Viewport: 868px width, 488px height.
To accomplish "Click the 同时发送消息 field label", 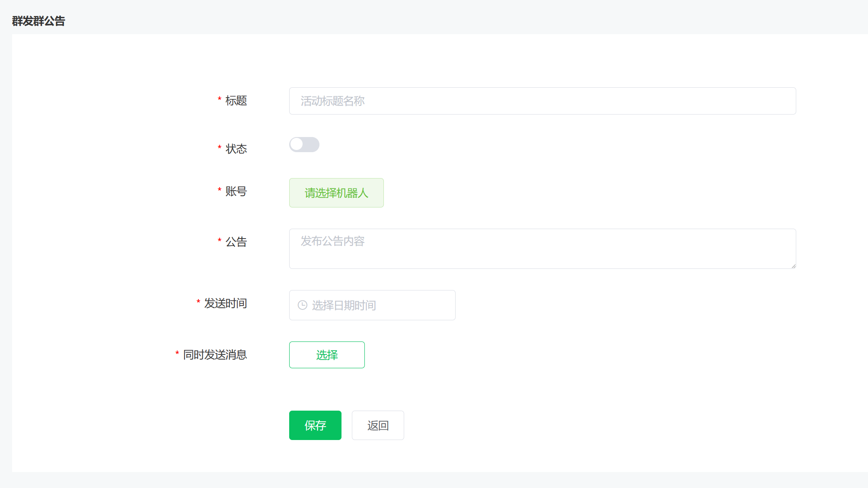I will 214,355.
